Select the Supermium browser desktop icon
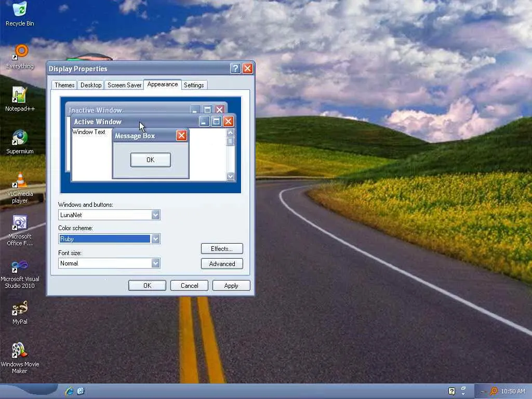532x399 pixels. click(20, 142)
